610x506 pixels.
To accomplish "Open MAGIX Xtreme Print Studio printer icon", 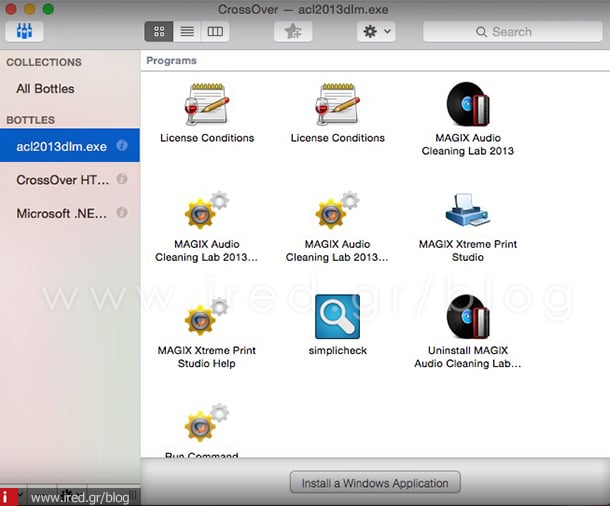I will pos(467,211).
